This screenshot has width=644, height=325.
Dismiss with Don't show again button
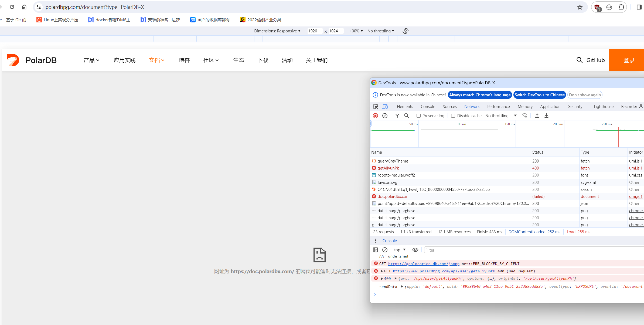coord(585,95)
